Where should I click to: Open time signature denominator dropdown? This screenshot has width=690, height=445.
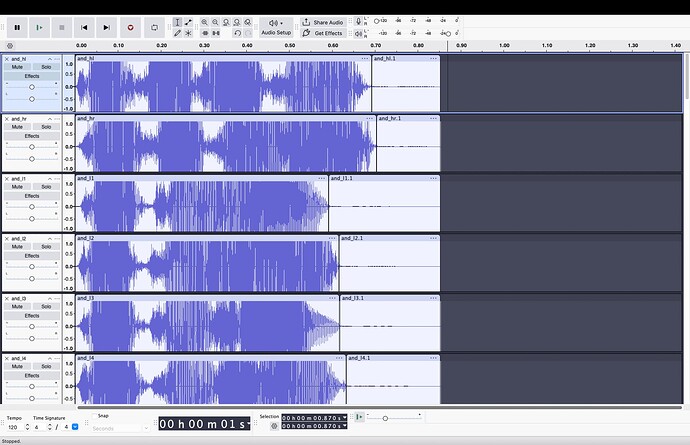[x=75, y=427]
